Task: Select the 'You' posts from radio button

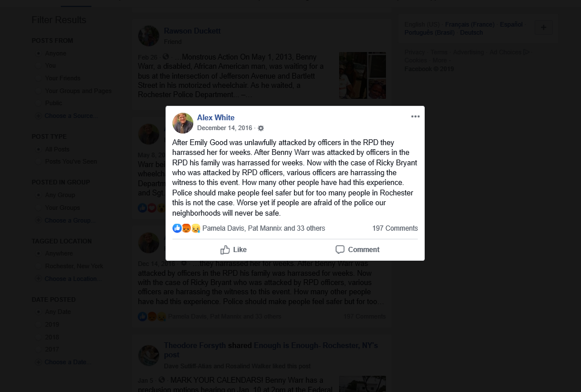Action: tap(38, 65)
